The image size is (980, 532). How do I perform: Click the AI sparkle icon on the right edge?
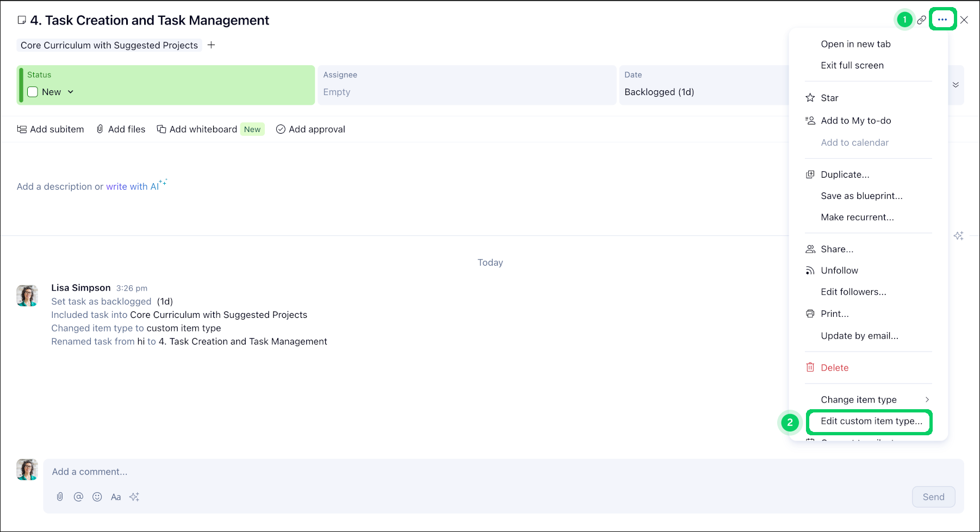(x=958, y=235)
